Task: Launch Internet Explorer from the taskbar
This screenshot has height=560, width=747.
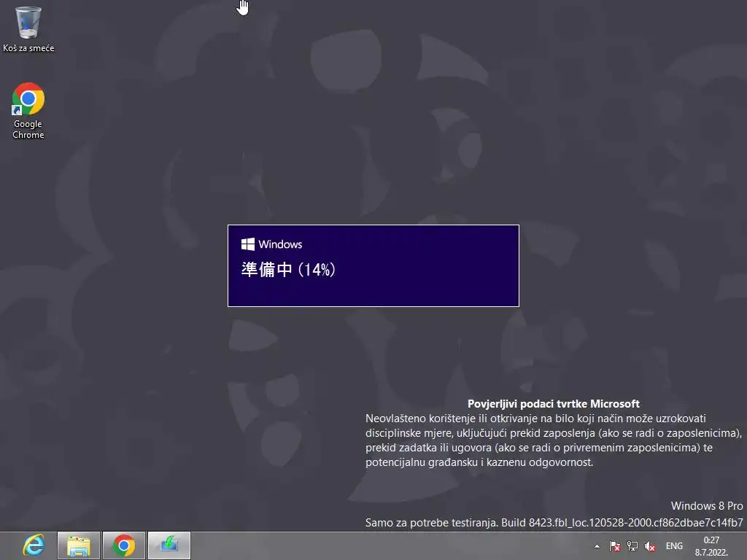Action: (x=34, y=545)
